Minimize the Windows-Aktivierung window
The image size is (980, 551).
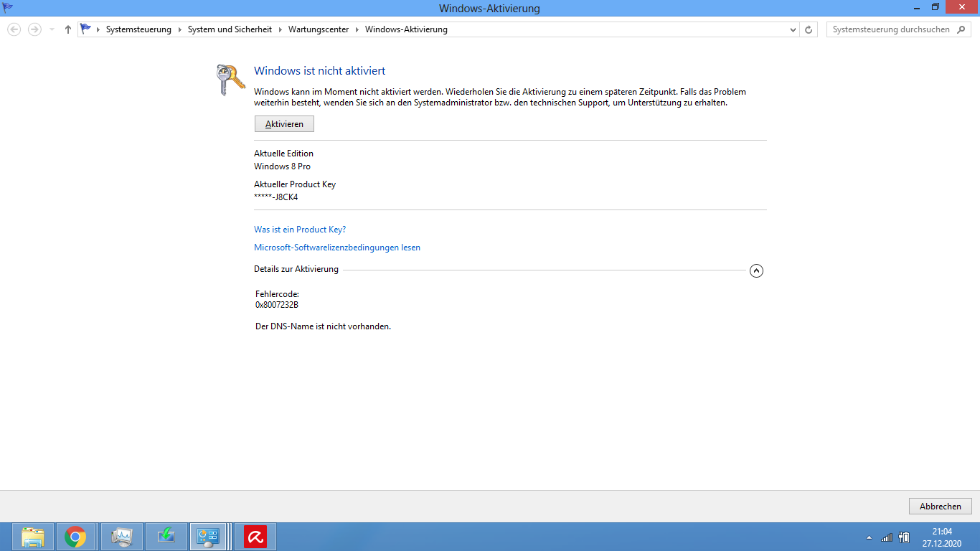tap(918, 6)
